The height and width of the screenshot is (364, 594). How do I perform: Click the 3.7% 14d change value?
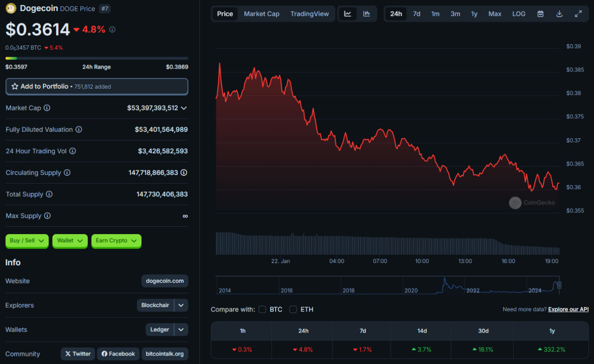(421, 350)
